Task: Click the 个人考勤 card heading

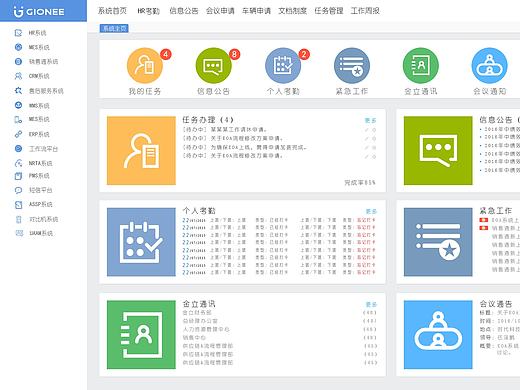Action: (199, 211)
